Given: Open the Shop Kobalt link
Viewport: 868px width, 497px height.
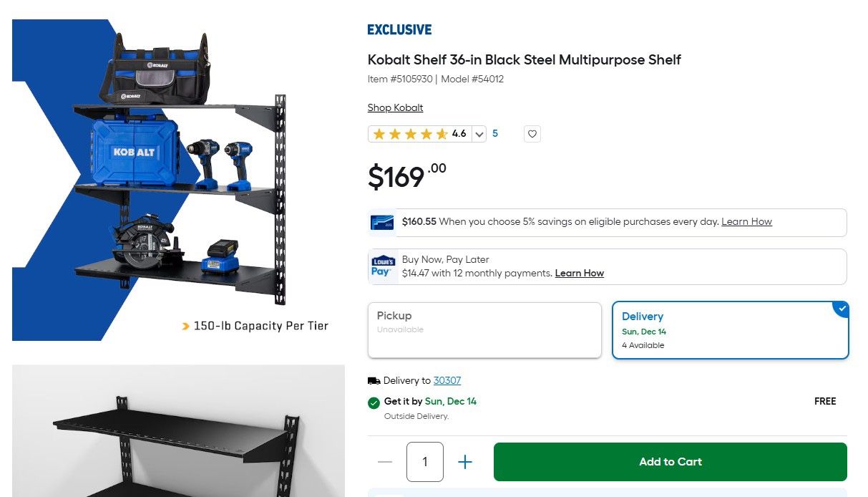Looking at the screenshot, I should [x=395, y=107].
